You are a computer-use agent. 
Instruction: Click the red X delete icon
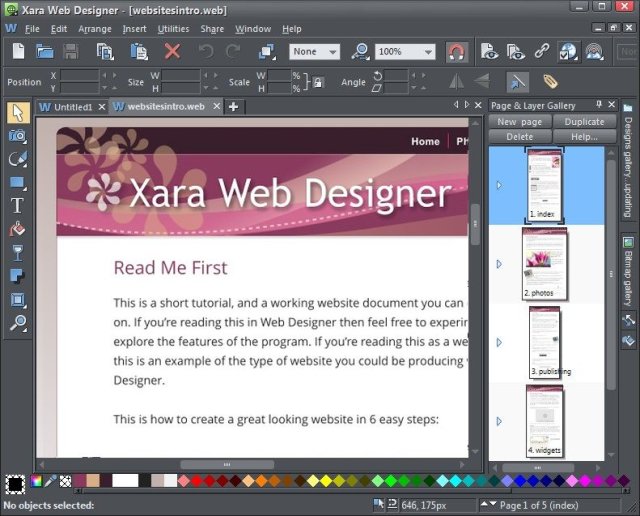coord(172,51)
